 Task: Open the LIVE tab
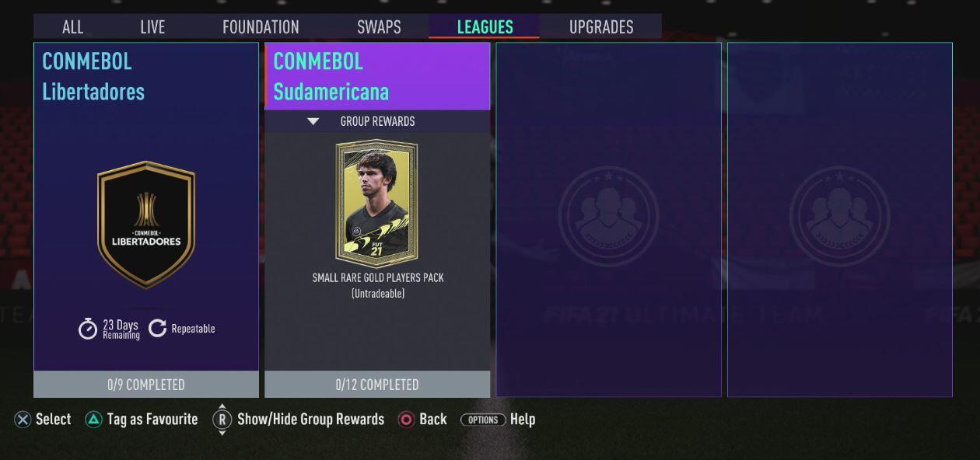(x=152, y=26)
